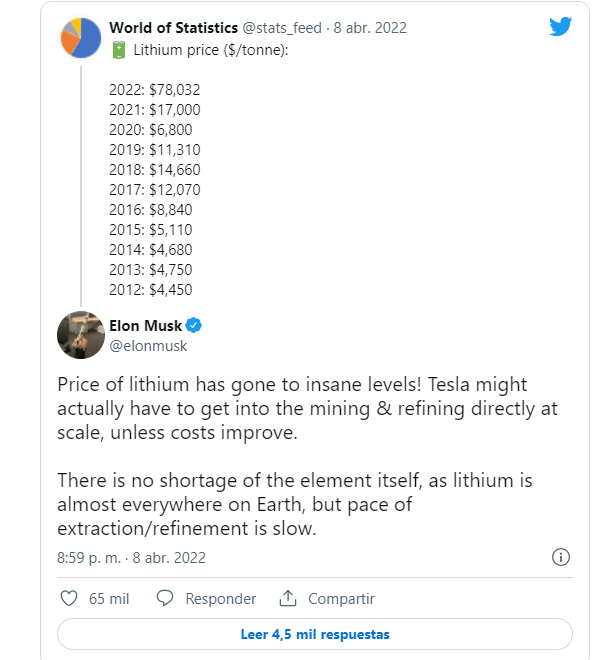Click the 8 abr. 2022 quoted tweet date

pos(370,28)
